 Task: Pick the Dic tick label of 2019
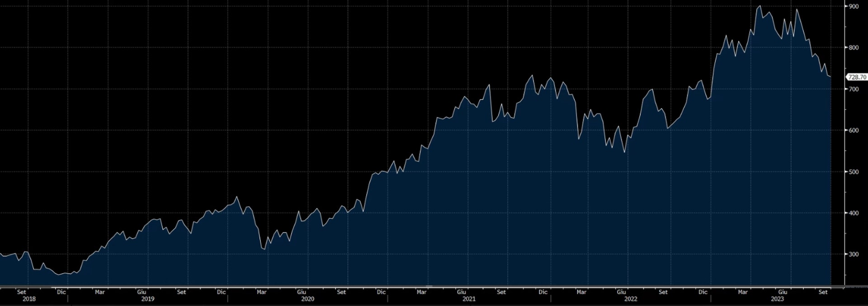coord(221,292)
